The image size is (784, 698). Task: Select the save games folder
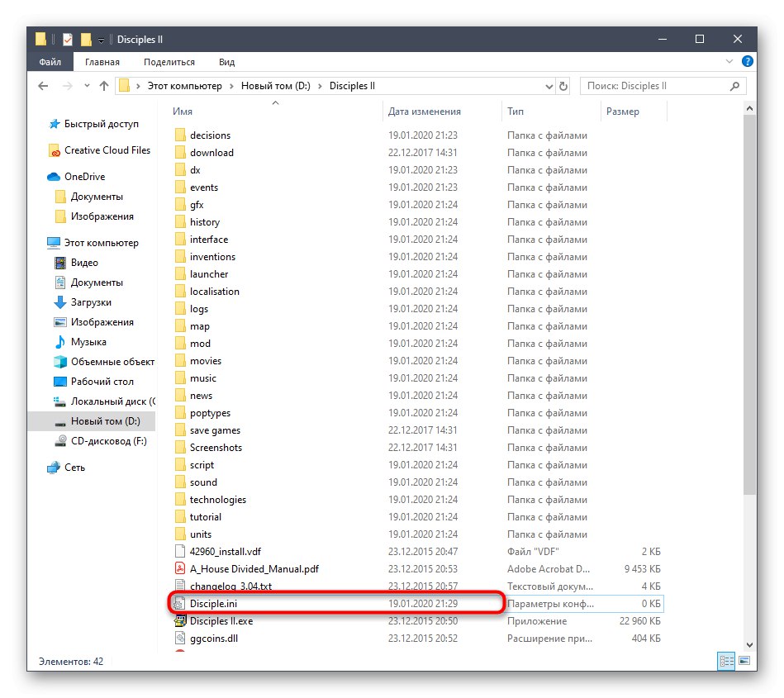click(x=215, y=430)
